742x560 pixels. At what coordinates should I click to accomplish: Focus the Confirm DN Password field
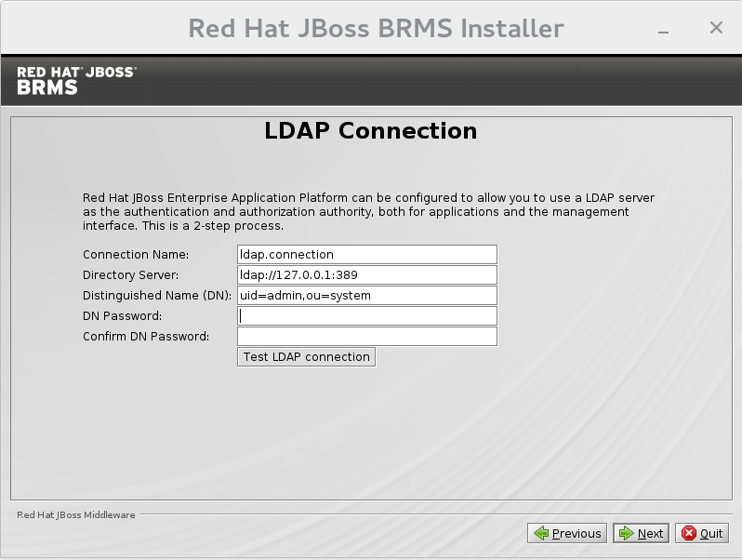367,336
